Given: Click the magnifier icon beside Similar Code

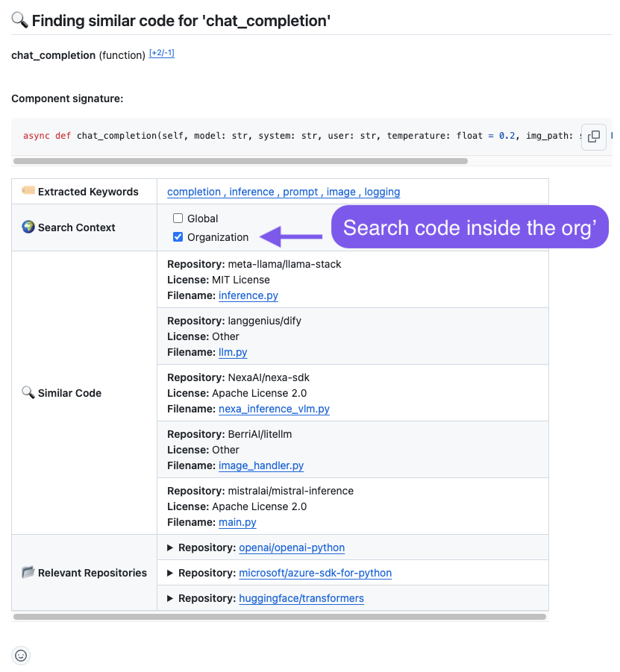Looking at the screenshot, I should (28, 392).
